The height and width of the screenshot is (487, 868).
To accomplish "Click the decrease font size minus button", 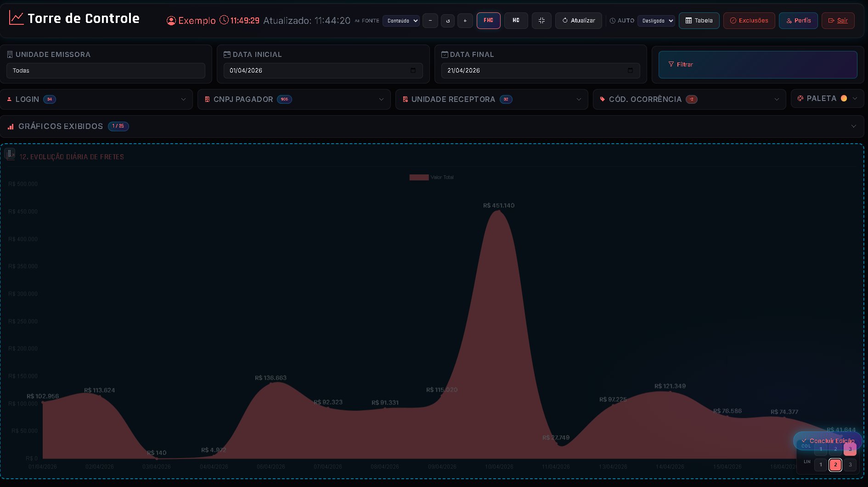I will point(430,21).
